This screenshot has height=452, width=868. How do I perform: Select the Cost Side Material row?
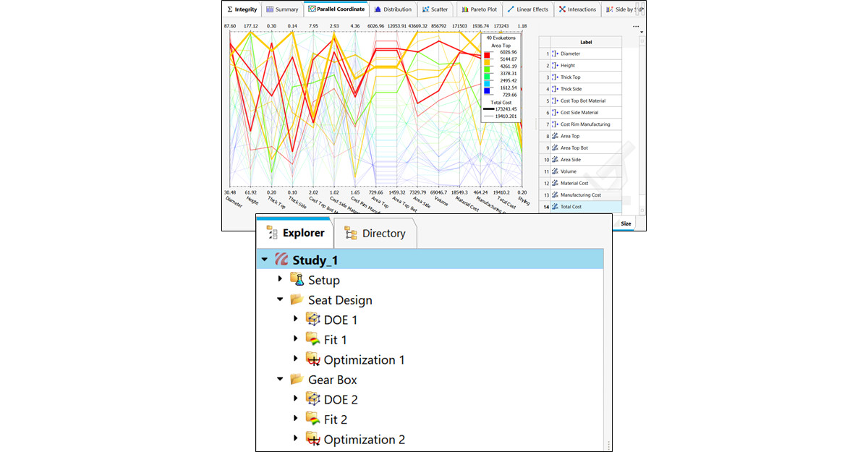tap(581, 113)
